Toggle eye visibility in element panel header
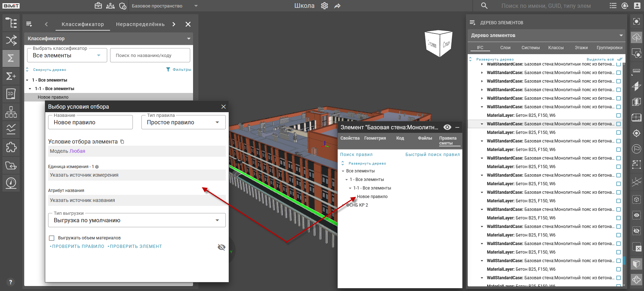The height and width of the screenshot is (291, 644). tap(447, 127)
